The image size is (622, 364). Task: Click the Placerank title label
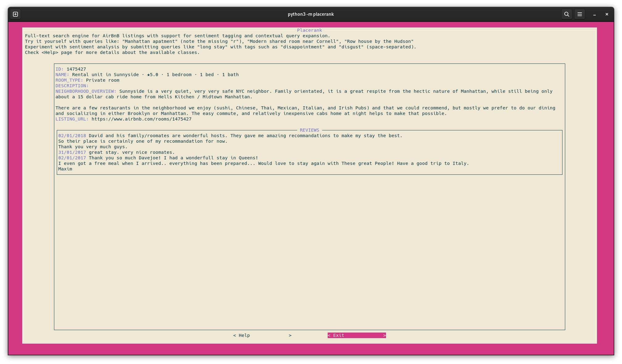click(309, 30)
